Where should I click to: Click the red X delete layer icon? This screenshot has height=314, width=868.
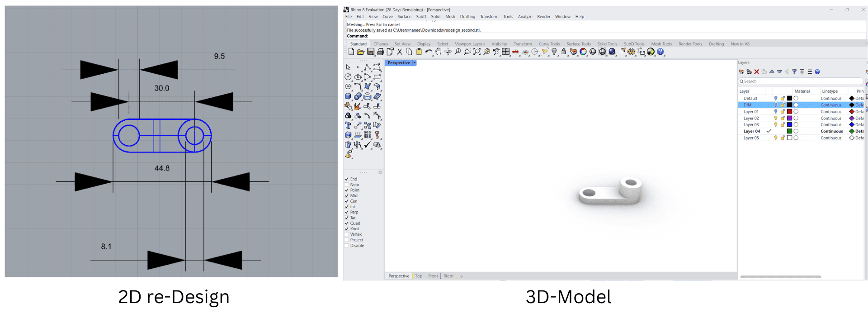[756, 72]
